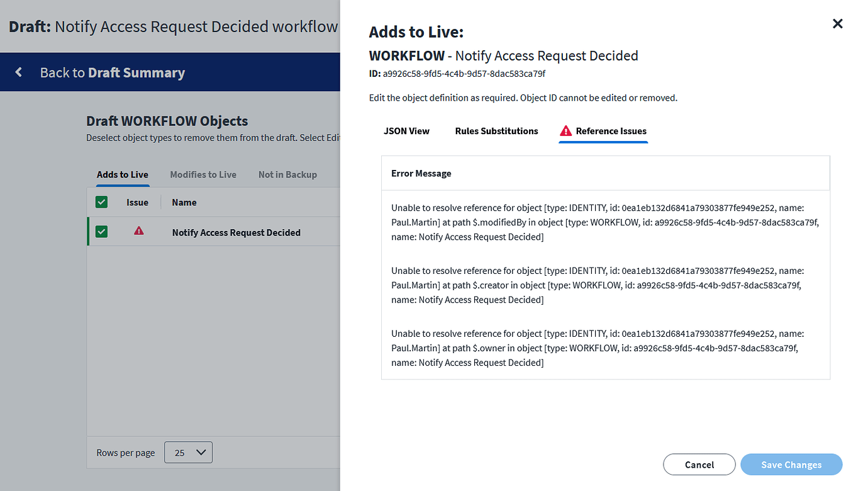Toggle the select-all checkbox above the object list
The width and height of the screenshot is (868, 491).
[101, 202]
